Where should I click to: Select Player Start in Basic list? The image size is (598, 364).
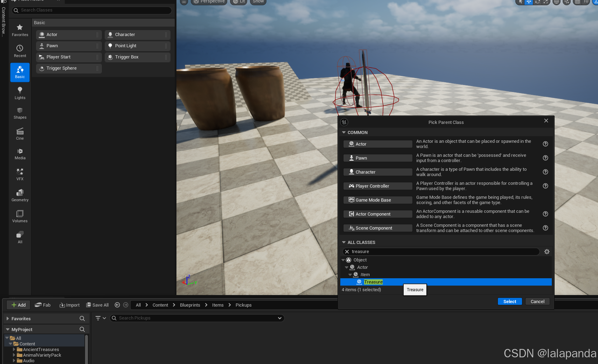pyautogui.click(x=69, y=57)
